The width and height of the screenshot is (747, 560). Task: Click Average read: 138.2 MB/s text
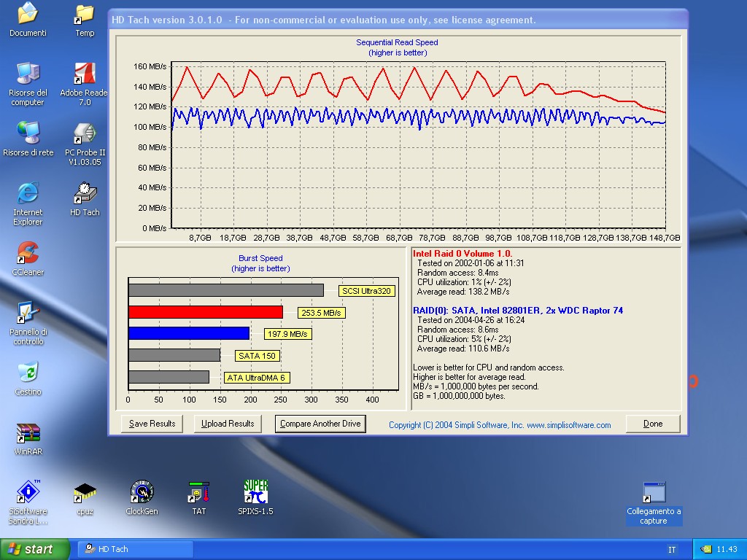(463, 292)
